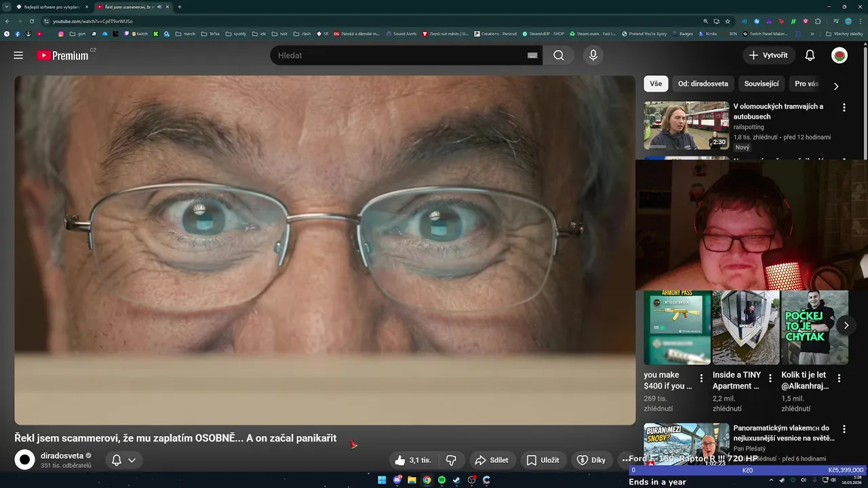Open the merch bookmarks folder
The height and width of the screenshot is (488, 868).
point(185,33)
